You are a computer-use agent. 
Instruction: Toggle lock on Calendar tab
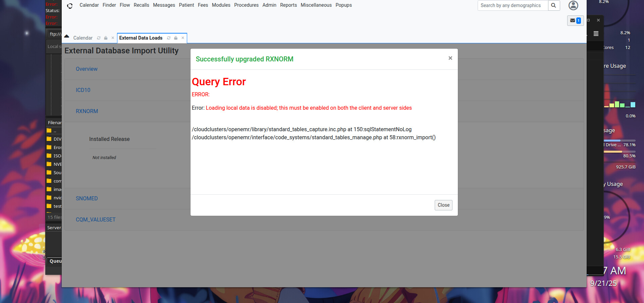[x=106, y=38]
